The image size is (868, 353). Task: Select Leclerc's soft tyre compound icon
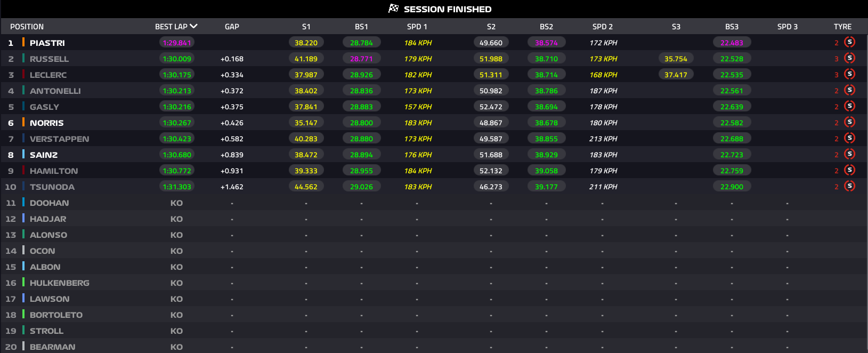click(x=849, y=74)
